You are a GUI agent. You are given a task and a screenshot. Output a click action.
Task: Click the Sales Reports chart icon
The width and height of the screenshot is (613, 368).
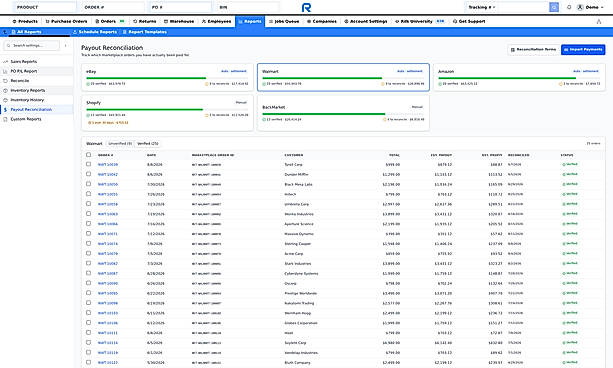pyautogui.click(x=5, y=62)
